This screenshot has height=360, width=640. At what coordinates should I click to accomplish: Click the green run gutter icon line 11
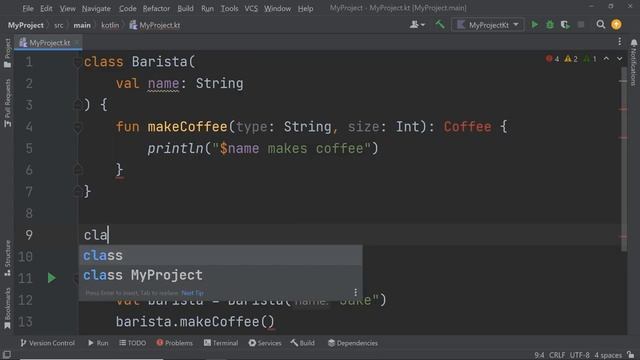[x=51, y=278]
